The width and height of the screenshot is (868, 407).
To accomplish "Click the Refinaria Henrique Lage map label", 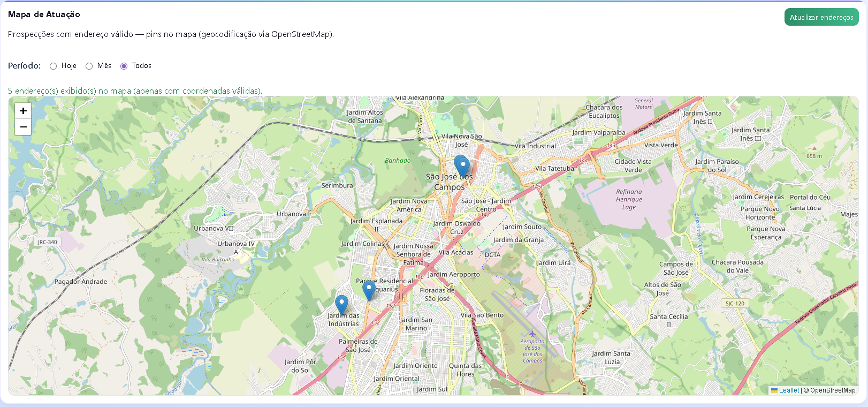I will coord(629,199).
